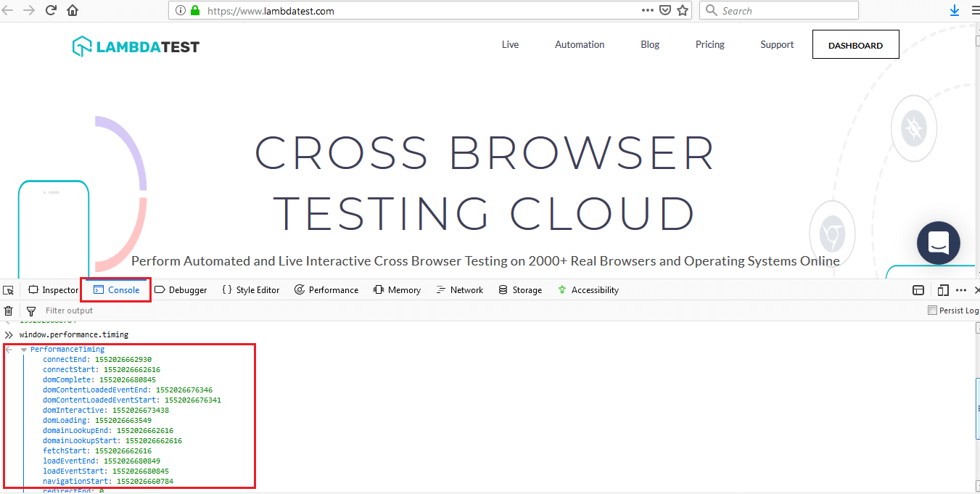Open the chat support bubble
Image resolution: width=980 pixels, height=494 pixels.
point(938,243)
